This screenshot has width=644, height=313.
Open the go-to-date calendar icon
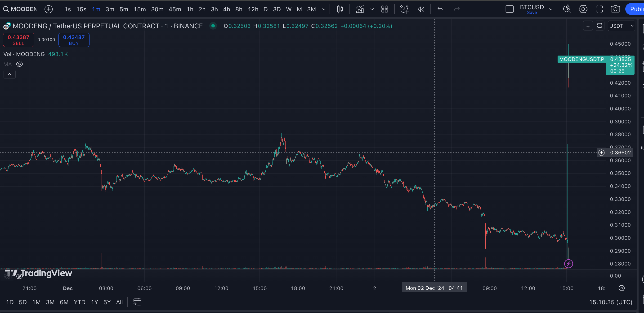[137, 302]
